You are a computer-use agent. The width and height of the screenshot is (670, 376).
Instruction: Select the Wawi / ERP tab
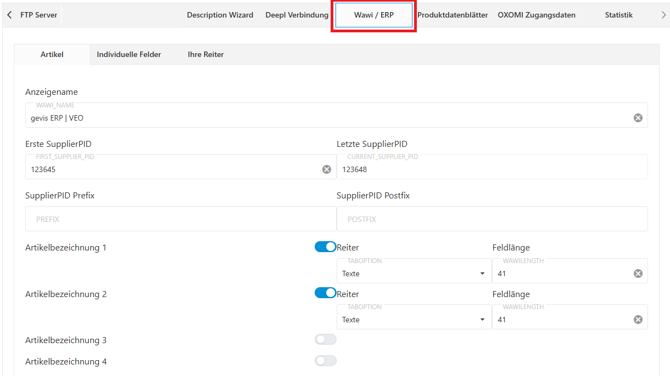[x=374, y=15]
